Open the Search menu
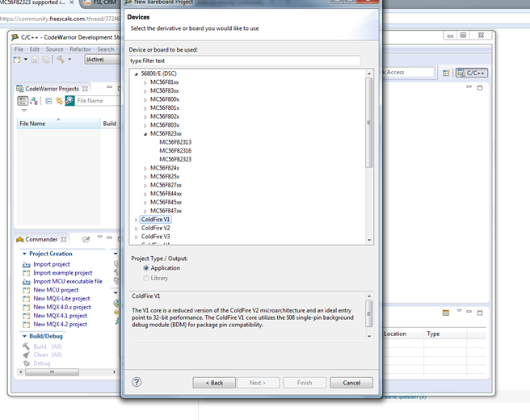Viewport: 530px width, 420px height. tap(106, 49)
